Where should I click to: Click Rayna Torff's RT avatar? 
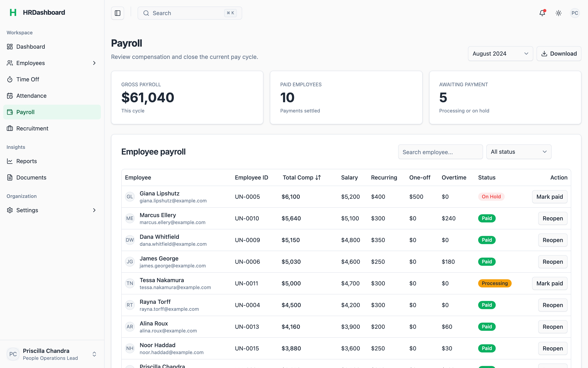(x=130, y=305)
